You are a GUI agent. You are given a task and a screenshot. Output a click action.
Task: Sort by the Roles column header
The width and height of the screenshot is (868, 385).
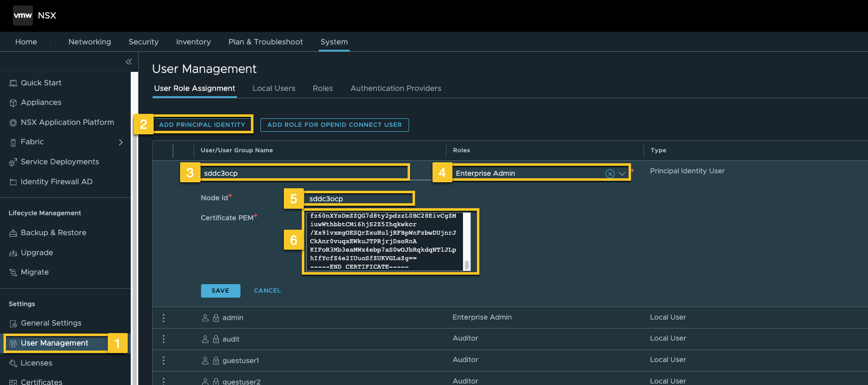(x=461, y=150)
